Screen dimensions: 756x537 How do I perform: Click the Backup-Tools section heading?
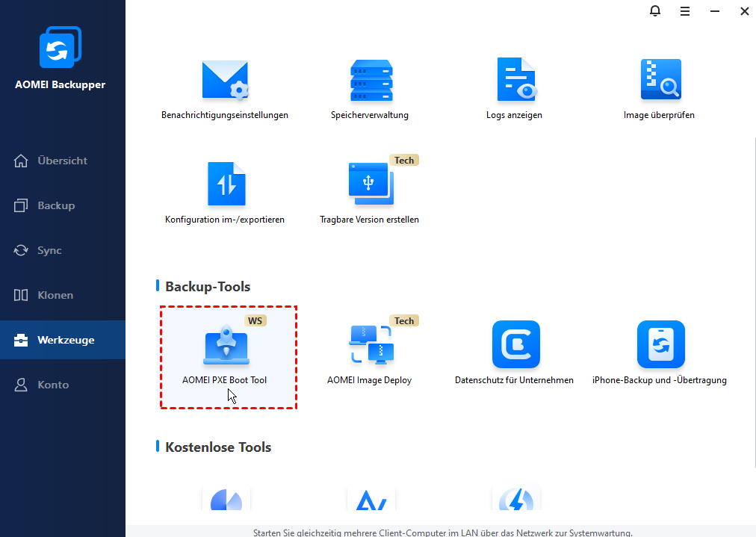[208, 286]
